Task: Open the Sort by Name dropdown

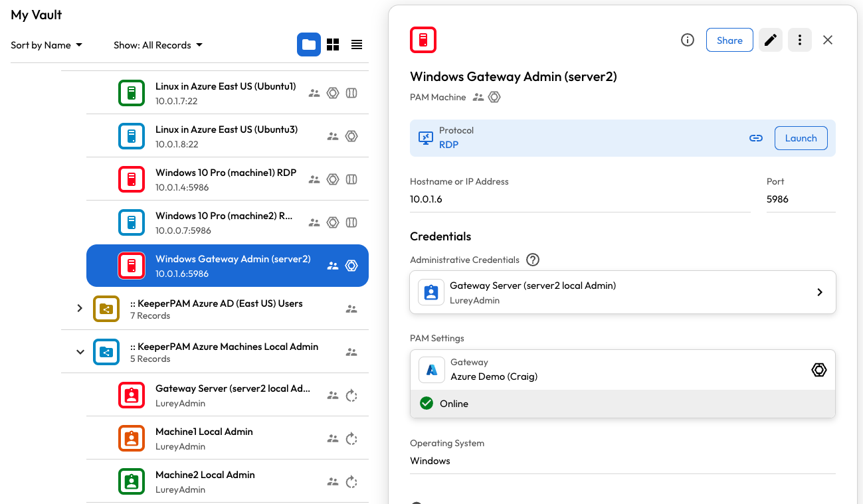Action: (x=47, y=45)
